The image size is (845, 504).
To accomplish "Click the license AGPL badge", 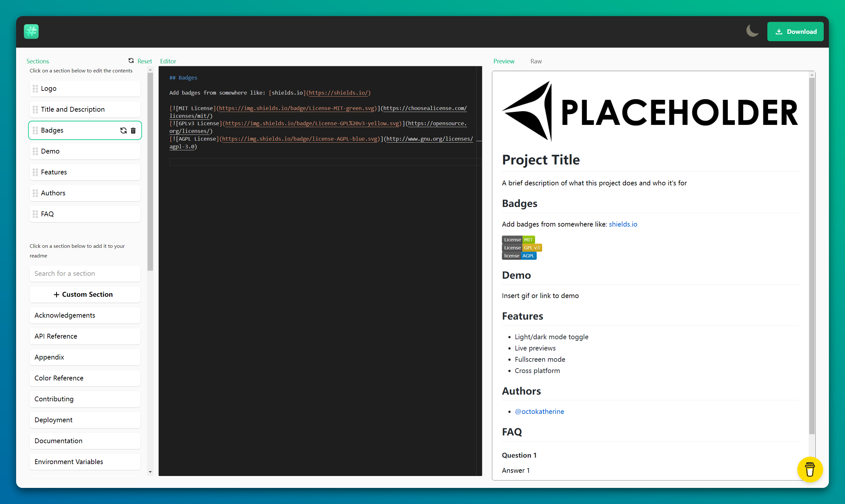I will 519,256.
